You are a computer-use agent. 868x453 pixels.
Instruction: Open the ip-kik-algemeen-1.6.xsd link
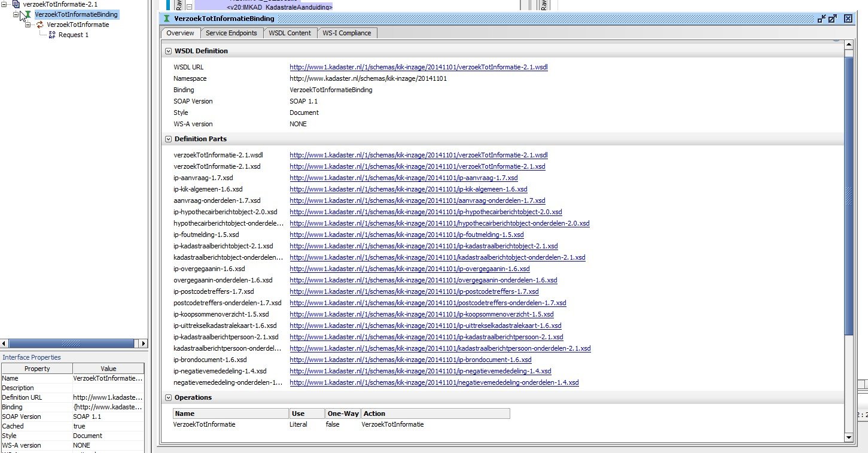point(409,189)
